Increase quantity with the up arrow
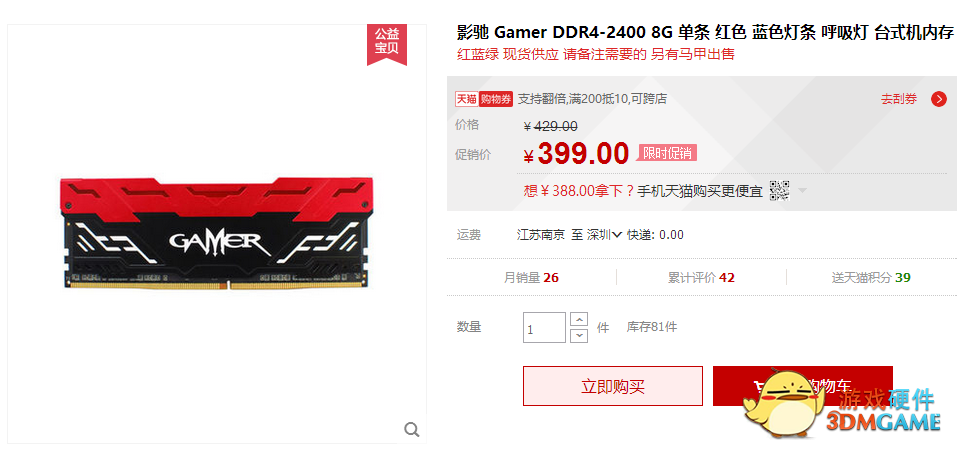 click(579, 320)
